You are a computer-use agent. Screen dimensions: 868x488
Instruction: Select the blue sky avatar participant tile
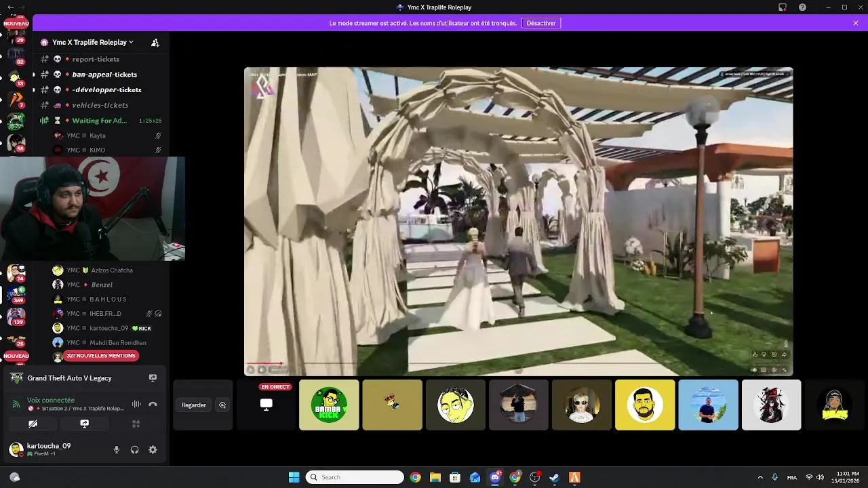[708, 405]
